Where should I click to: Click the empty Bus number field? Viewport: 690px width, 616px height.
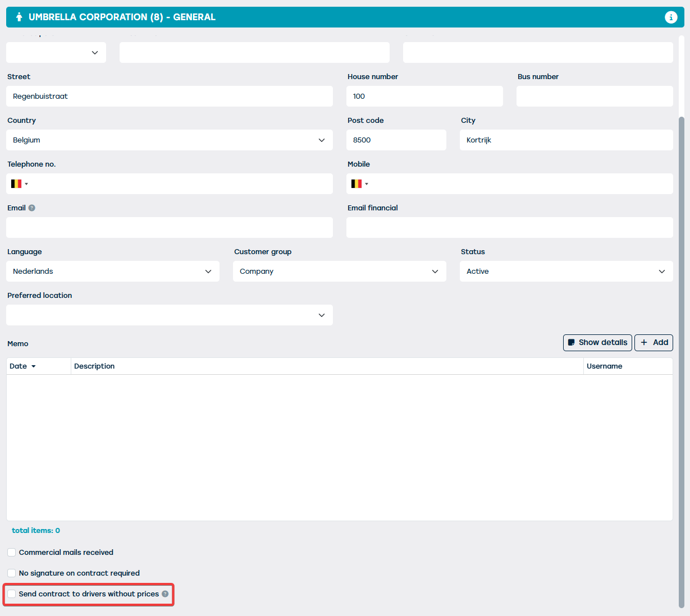tap(595, 96)
